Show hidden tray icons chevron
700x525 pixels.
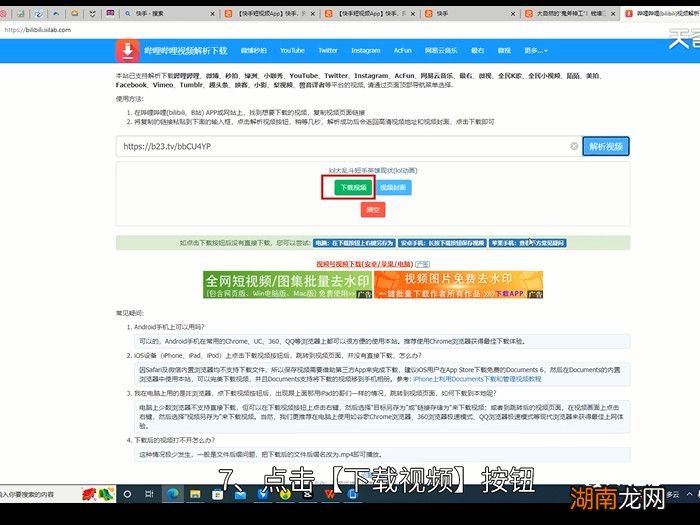tap(690, 494)
